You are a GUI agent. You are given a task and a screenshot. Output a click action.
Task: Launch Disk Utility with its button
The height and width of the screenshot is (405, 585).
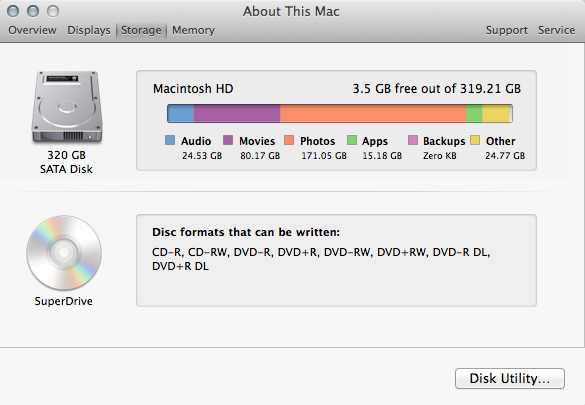tap(510, 379)
